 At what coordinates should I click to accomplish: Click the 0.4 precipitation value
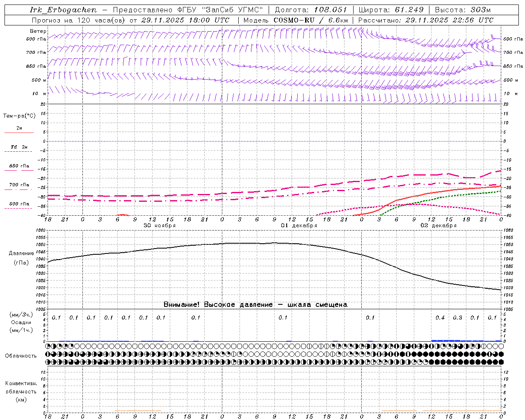[x=440, y=318]
